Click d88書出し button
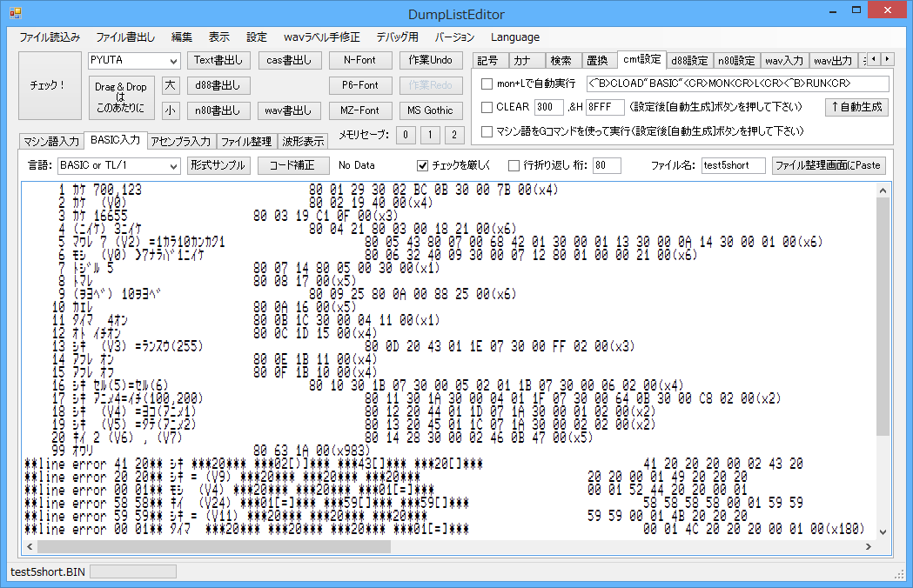Viewport: 913px width, 588px height. 218,85
